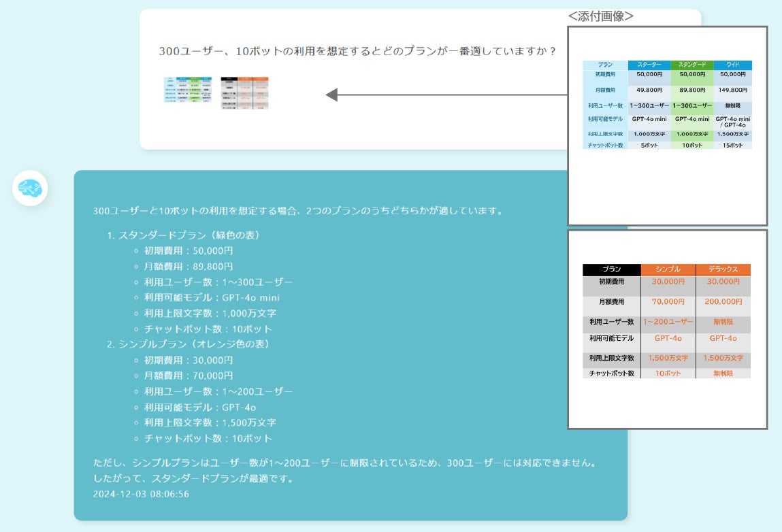
Task: Click the line '利用可能モデル：GPT-4o' under シンプルプラン
Action: (x=200, y=408)
